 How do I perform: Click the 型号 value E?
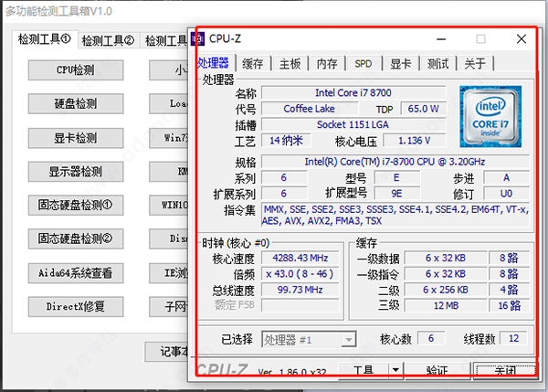pos(397,177)
